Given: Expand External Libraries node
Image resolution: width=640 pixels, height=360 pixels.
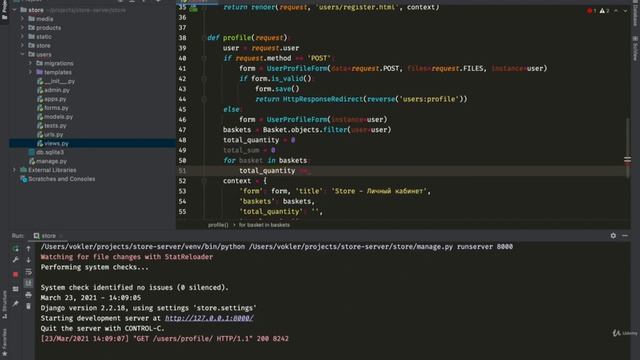Looking at the screenshot, I should [15, 170].
